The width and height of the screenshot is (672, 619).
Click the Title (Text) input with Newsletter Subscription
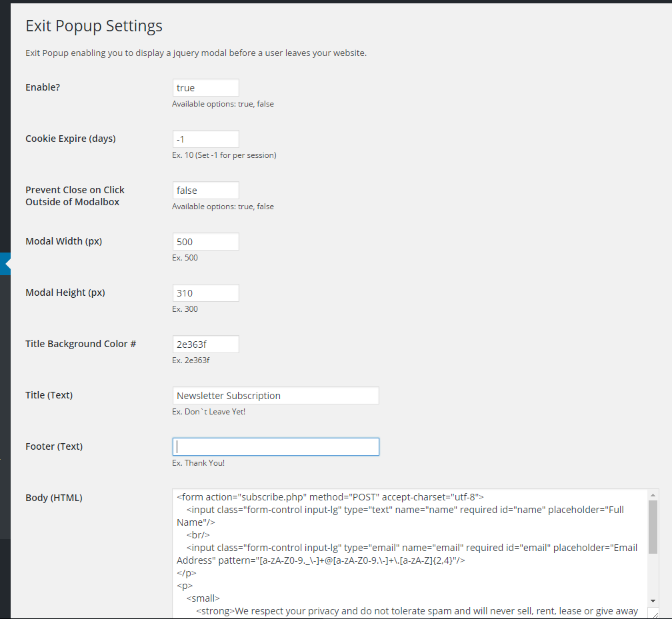[275, 396]
